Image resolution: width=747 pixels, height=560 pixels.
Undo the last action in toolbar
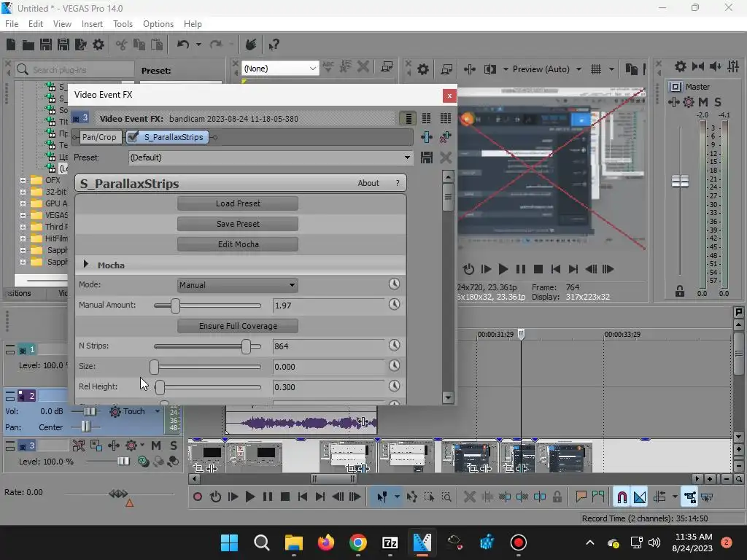pos(183,44)
